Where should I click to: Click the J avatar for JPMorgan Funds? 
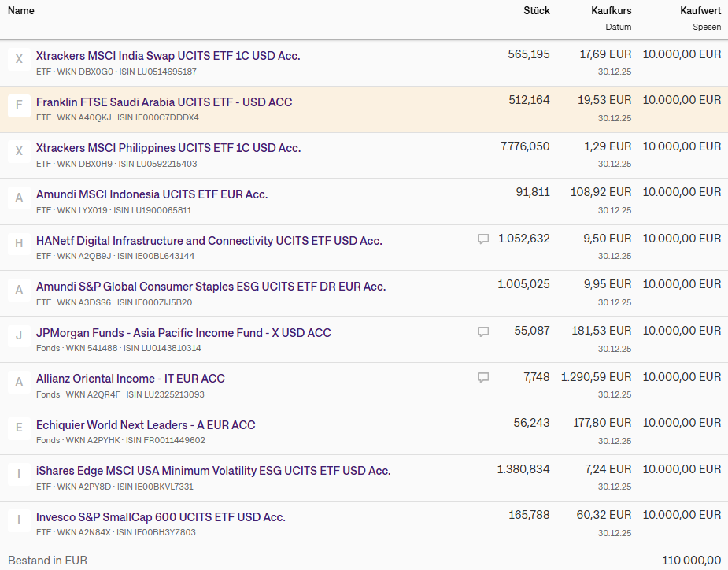pos(19,337)
